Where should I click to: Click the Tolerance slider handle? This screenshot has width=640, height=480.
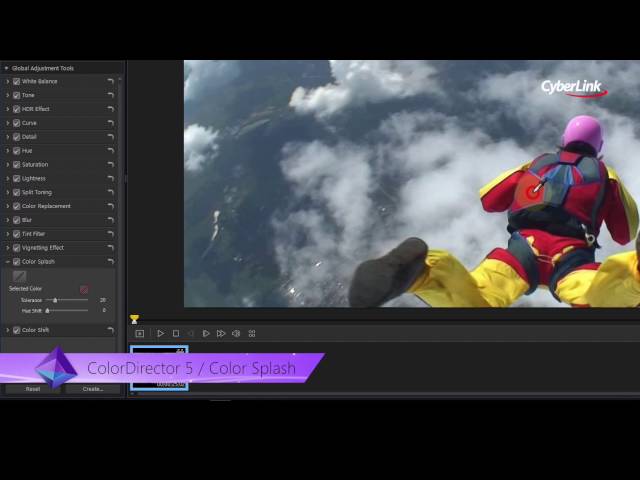click(x=55, y=300)
